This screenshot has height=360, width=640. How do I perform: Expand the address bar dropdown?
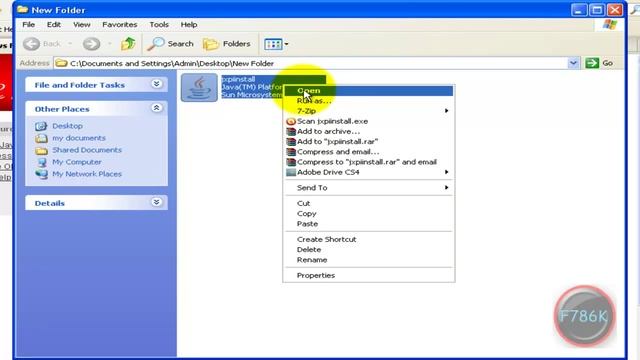tap(573, 63)
